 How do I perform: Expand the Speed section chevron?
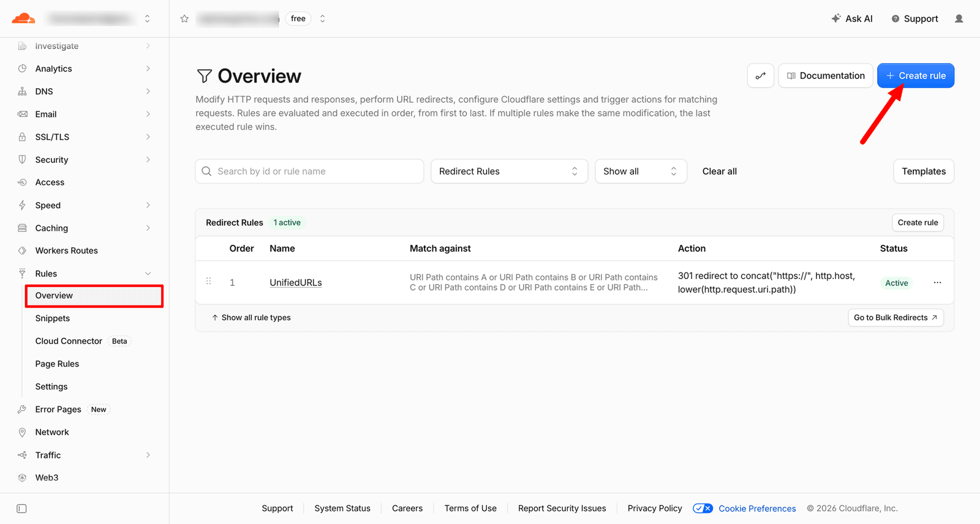tap(148, 205)
